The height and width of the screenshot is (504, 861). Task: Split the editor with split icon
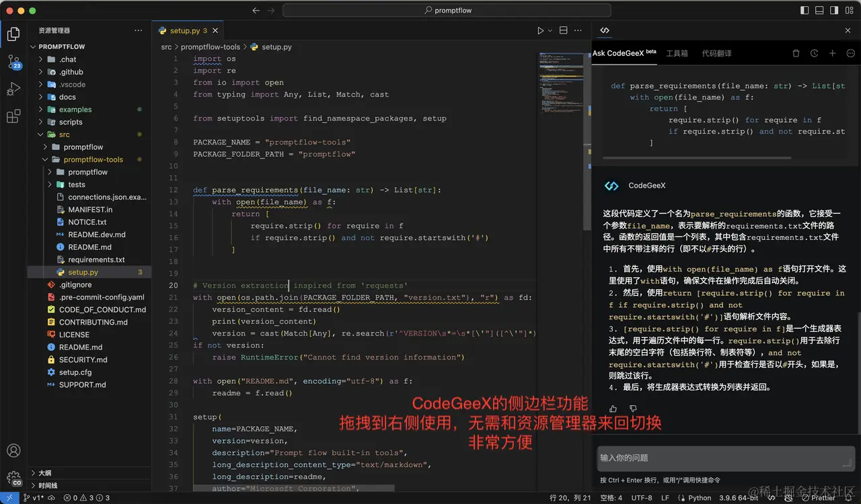[x=564, y=31]
